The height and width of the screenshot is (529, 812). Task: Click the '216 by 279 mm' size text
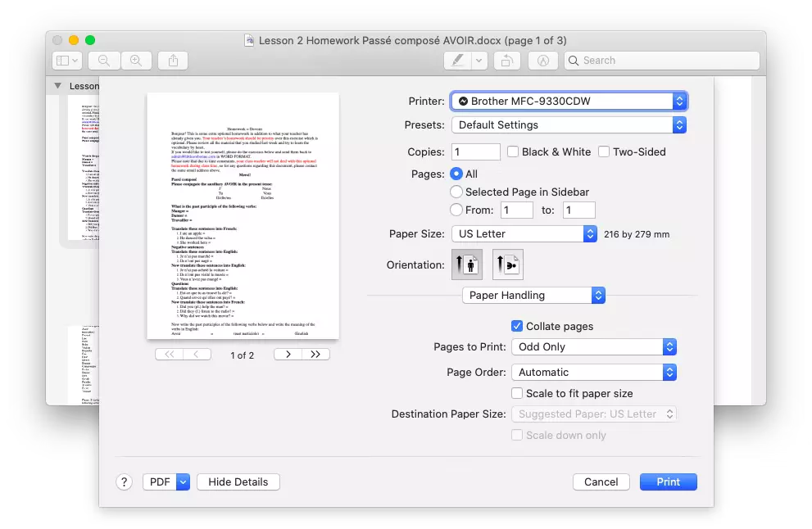(x=637, y=234)
